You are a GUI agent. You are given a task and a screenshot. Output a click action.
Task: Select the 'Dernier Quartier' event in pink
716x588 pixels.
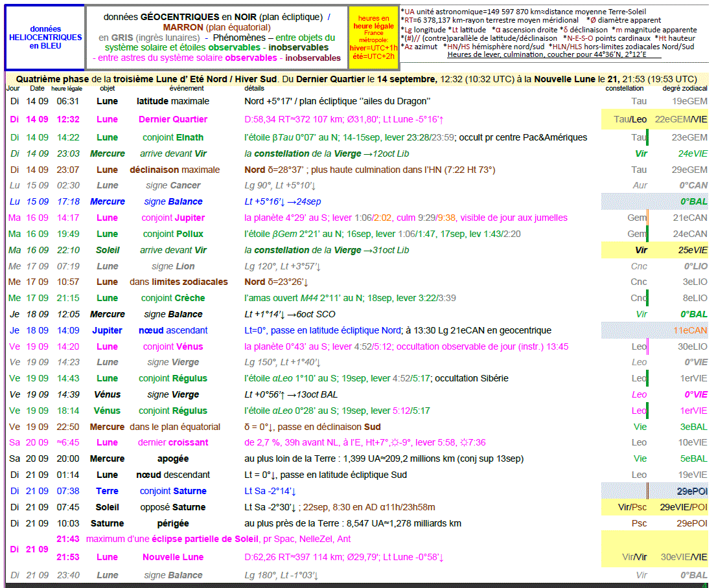pos(173,119)
